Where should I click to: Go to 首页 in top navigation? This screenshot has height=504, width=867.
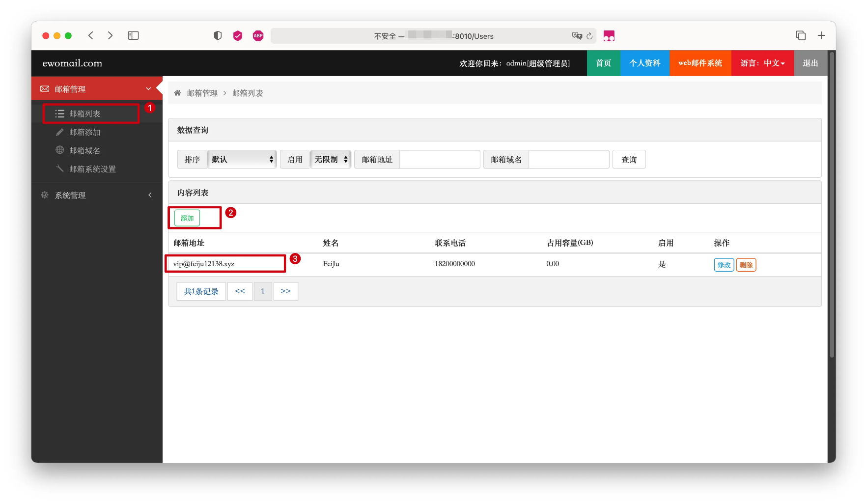click(603, 63)
